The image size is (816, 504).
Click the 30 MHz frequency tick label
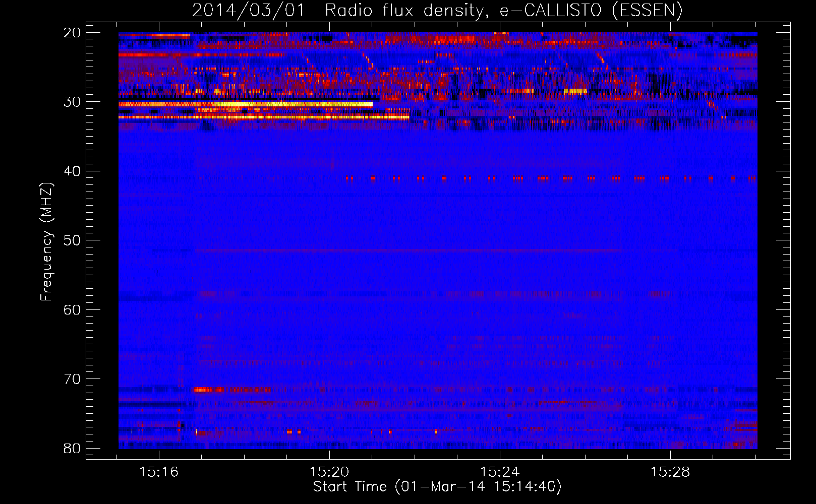coord(72,102)
